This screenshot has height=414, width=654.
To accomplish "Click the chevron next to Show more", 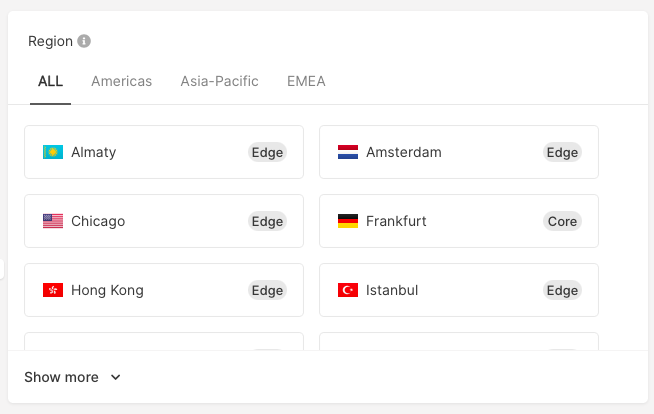I will 116,377.
